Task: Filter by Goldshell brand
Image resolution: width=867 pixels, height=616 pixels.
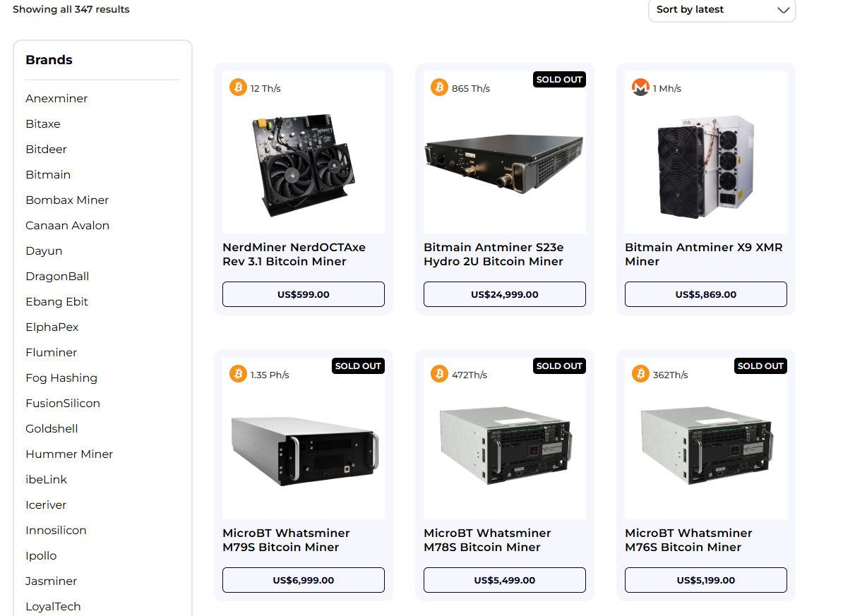Action: tap(52, 428)
